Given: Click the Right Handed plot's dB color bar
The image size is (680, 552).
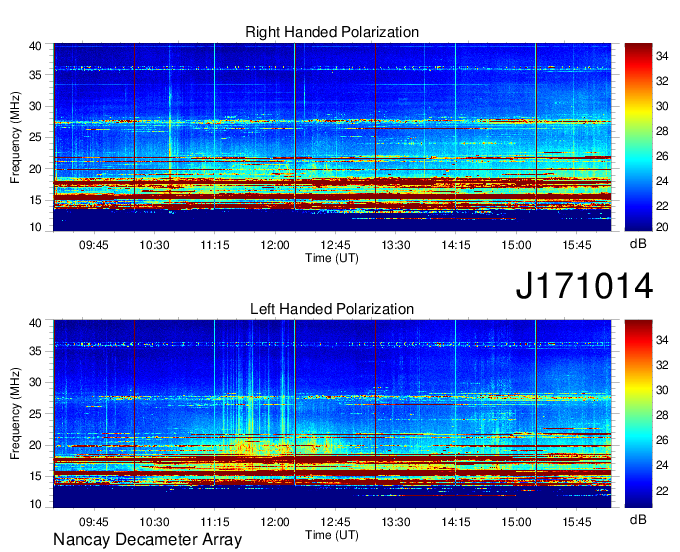Looking at the screenshot, I should (x=638, y=137).
